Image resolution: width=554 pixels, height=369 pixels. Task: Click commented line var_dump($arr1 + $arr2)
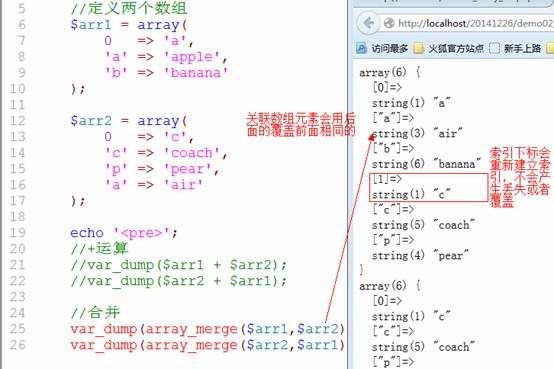tap(178, 265)
